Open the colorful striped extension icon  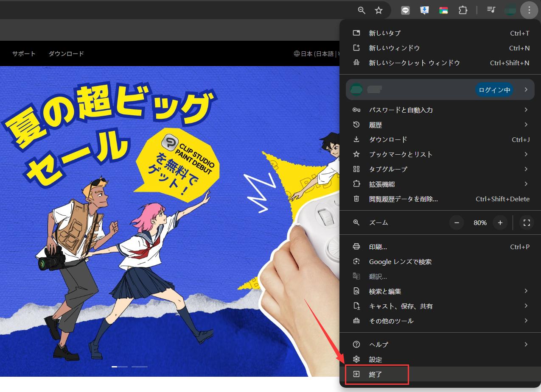pyautogui.click(x=443, y=10)
